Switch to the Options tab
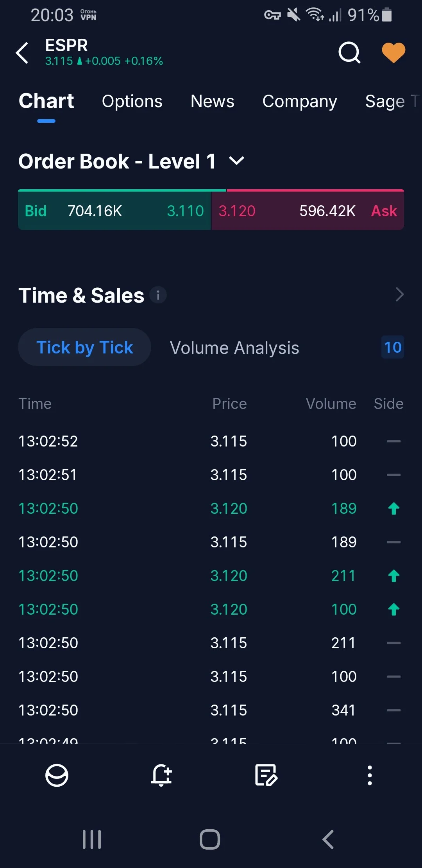422x868 pixels. [132, 101]
